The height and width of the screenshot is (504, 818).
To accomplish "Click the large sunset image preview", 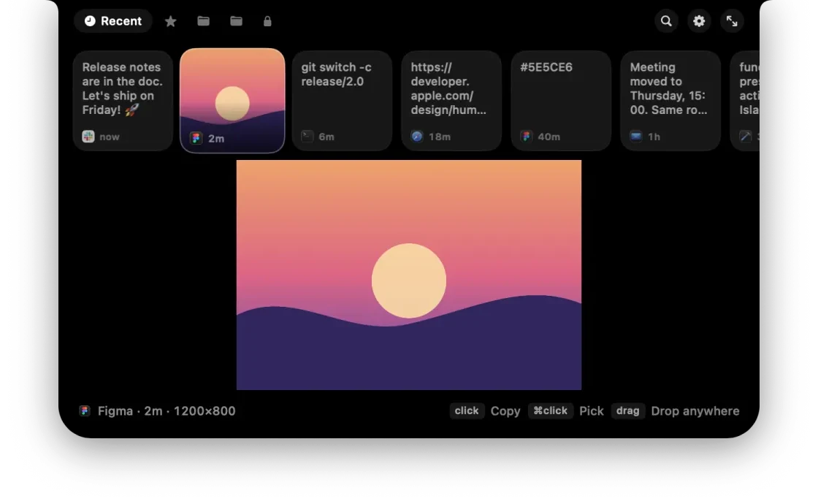I will point(409,275).
